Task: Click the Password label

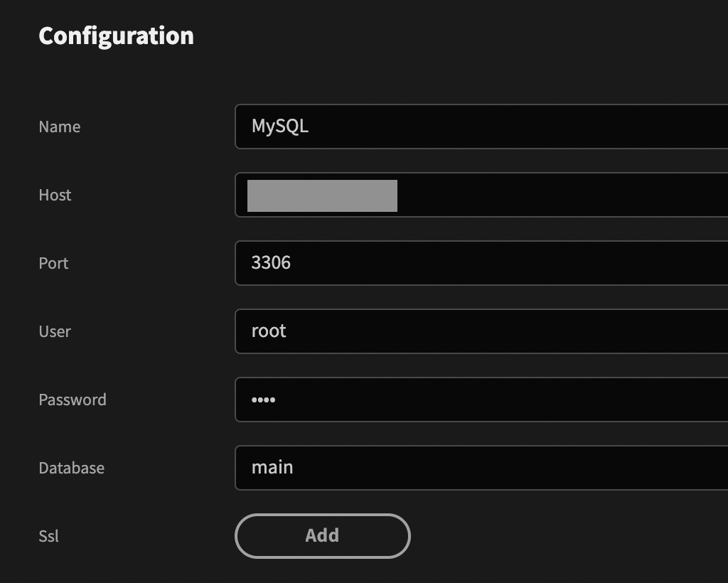Action: click(72, 400)
